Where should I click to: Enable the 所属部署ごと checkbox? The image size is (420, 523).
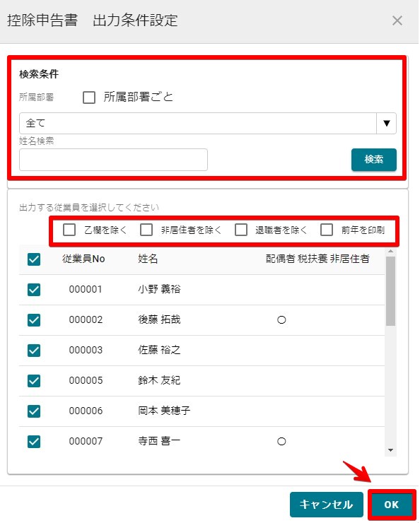click(89, 98)
